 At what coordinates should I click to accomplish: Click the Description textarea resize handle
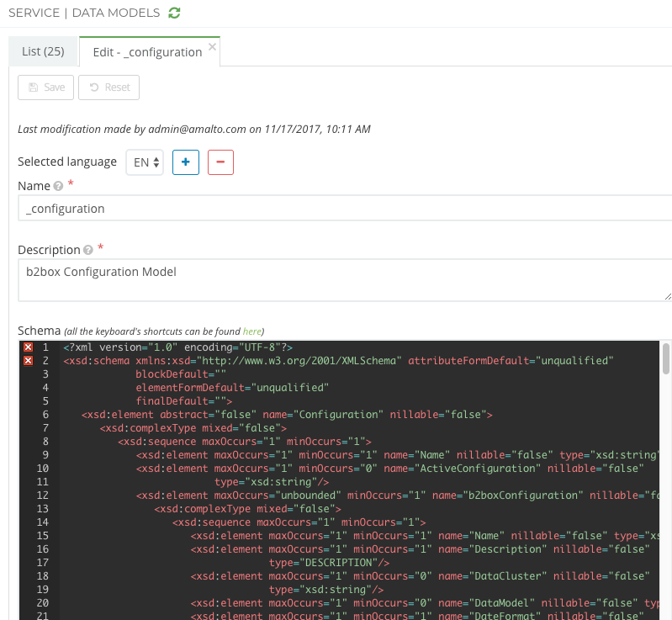point(668,297)
